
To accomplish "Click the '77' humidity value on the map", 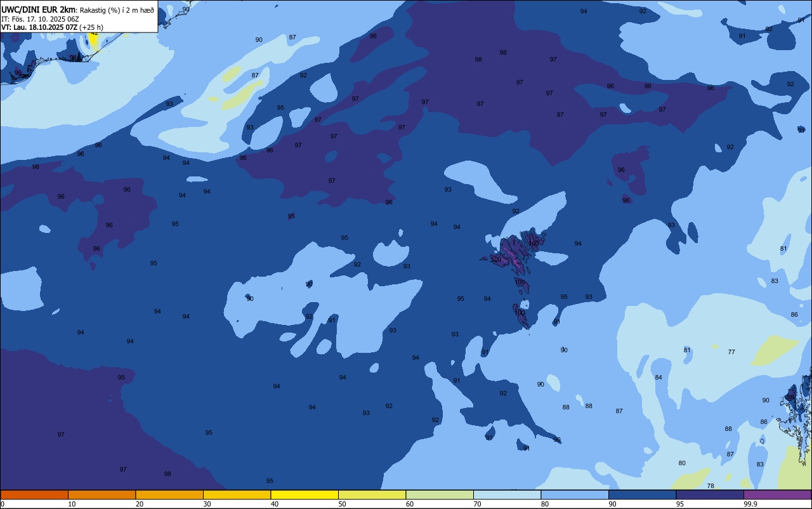I will tap(731, 352).
